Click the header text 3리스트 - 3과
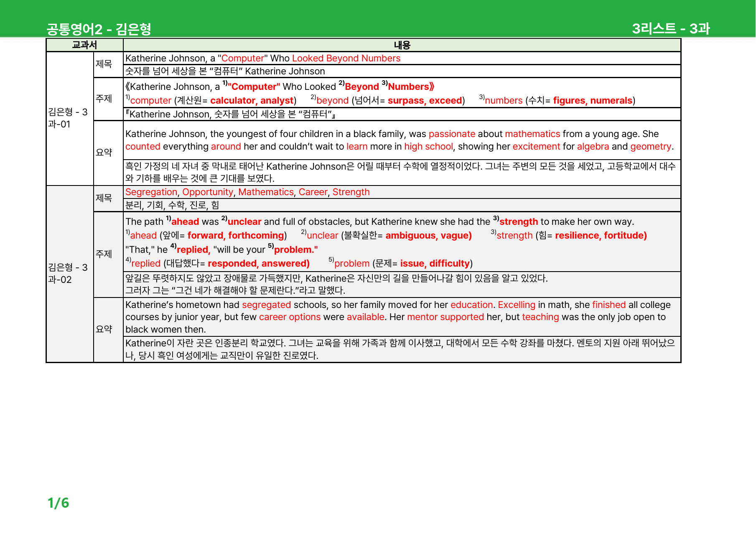Viewport: 756px width, 534px height. (671, 28)
